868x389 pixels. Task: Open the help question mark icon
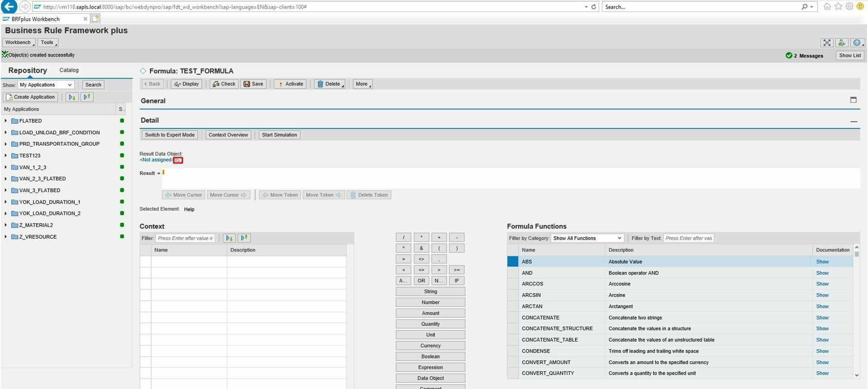(857, 43)
